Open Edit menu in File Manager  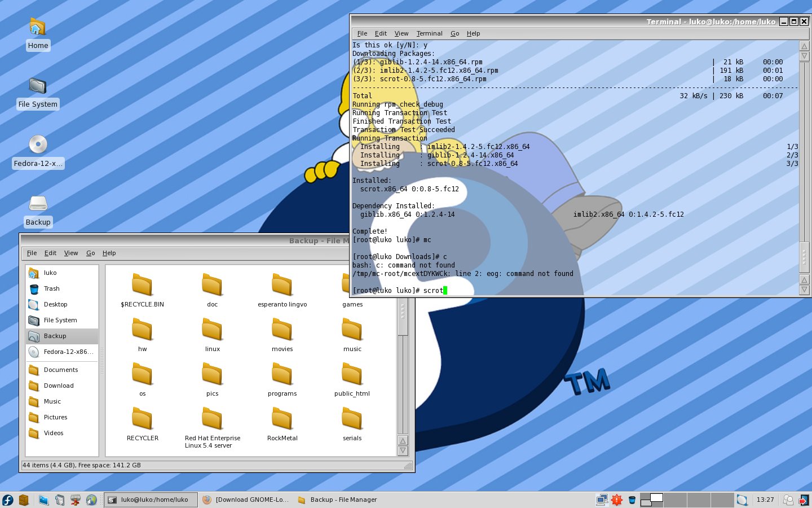(50, 253)
